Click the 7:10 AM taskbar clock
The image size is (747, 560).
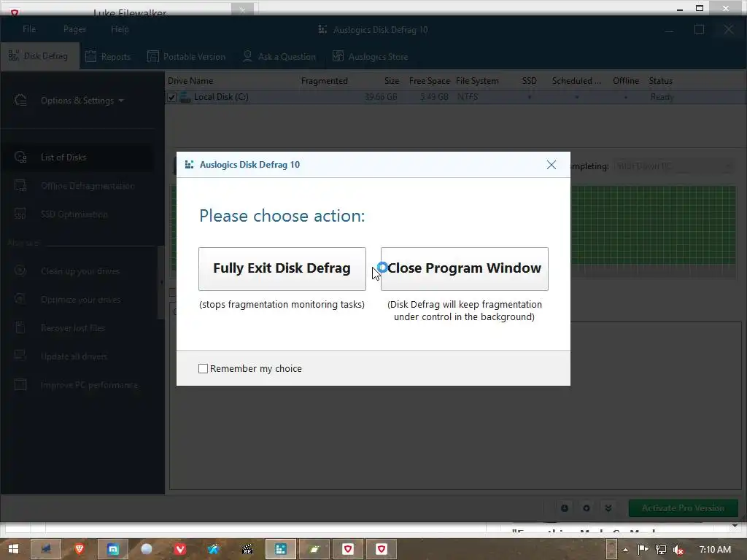(x=715, y=550)
